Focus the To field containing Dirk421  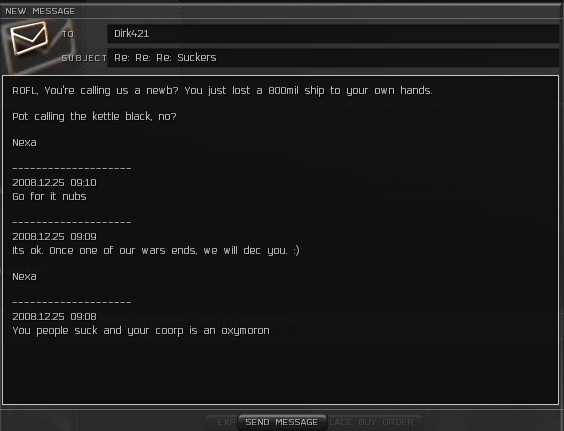[333, 34]
